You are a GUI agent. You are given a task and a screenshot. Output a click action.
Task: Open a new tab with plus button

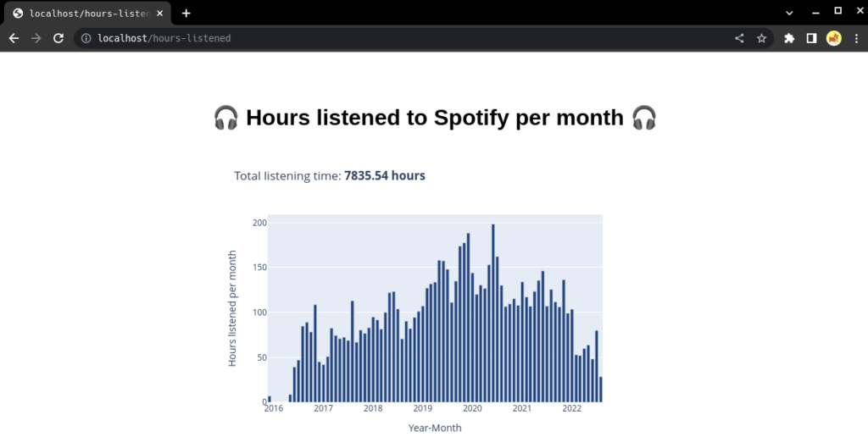point(186,14)
